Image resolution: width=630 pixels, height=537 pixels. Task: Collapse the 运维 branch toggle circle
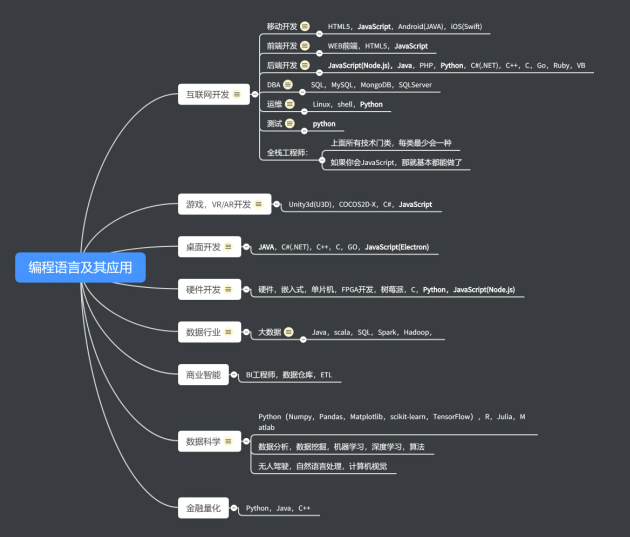pos(302,111)
